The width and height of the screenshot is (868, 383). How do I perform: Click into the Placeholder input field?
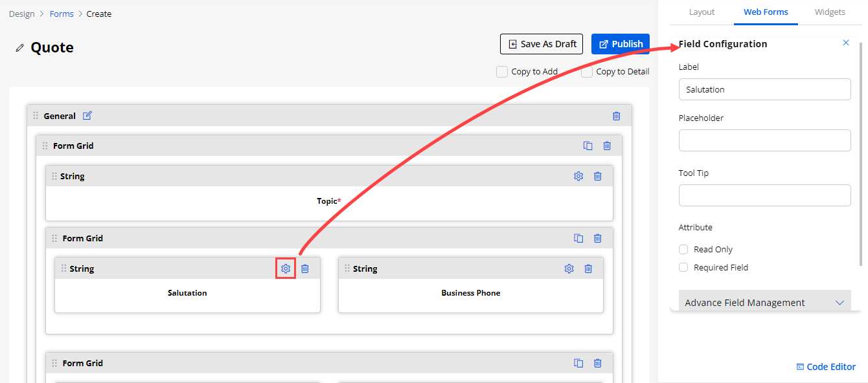764,140
